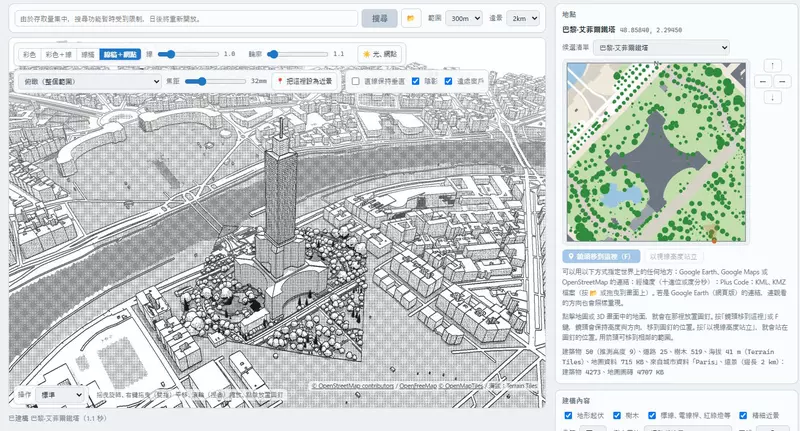
Task: Uncheck the 標線、電線桿、紅綠燈等 checkbox
Action: [x=652, y=415]
